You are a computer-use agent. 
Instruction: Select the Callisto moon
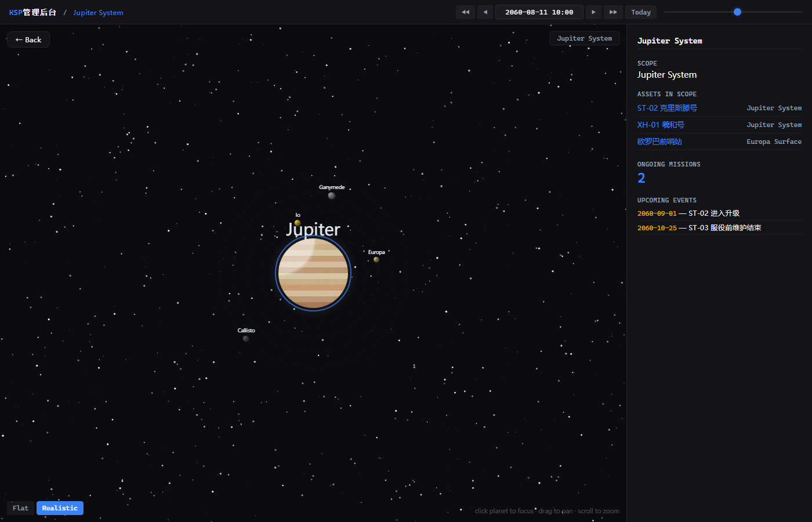click(x=246, y=339)
